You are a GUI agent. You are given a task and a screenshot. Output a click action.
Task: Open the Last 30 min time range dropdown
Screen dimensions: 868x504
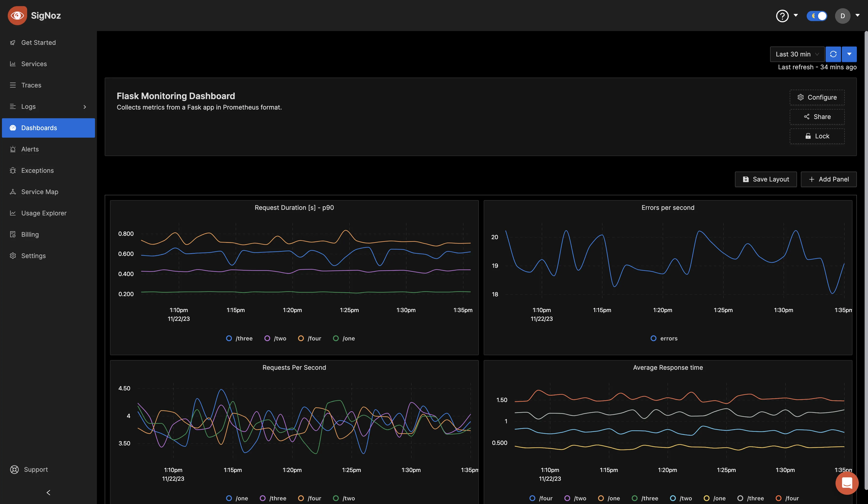pyautogui.click(x=797, y=54)
